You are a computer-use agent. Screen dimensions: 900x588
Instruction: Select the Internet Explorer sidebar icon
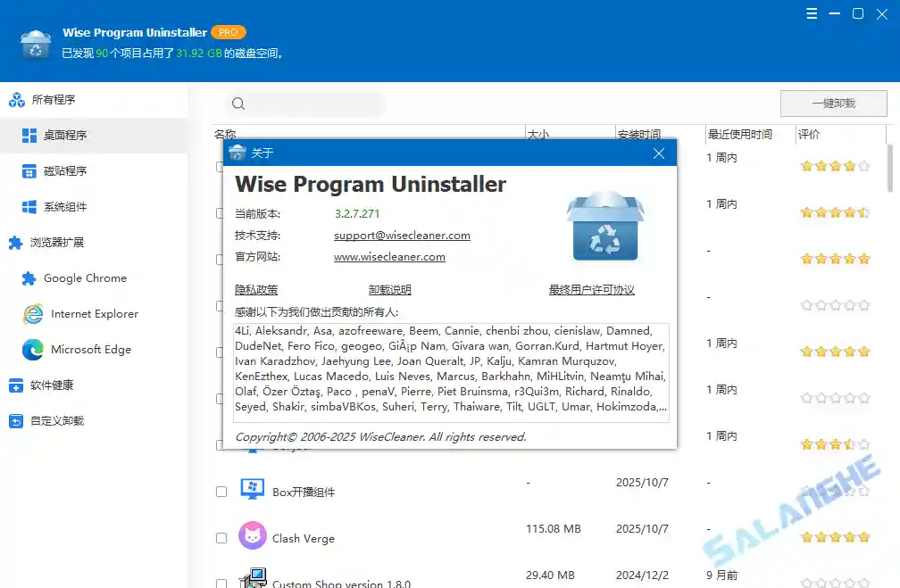[29, 314]
